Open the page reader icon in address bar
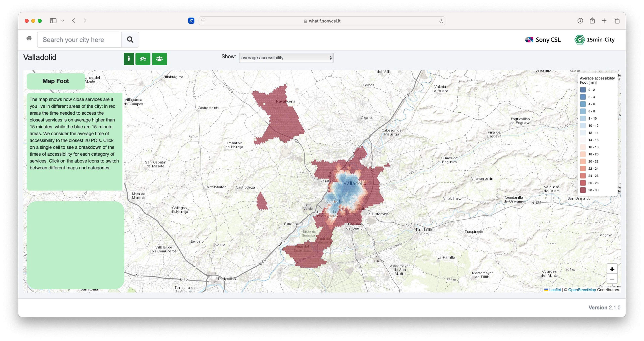This screenshot has width=644, height=341. coord(203,21)
